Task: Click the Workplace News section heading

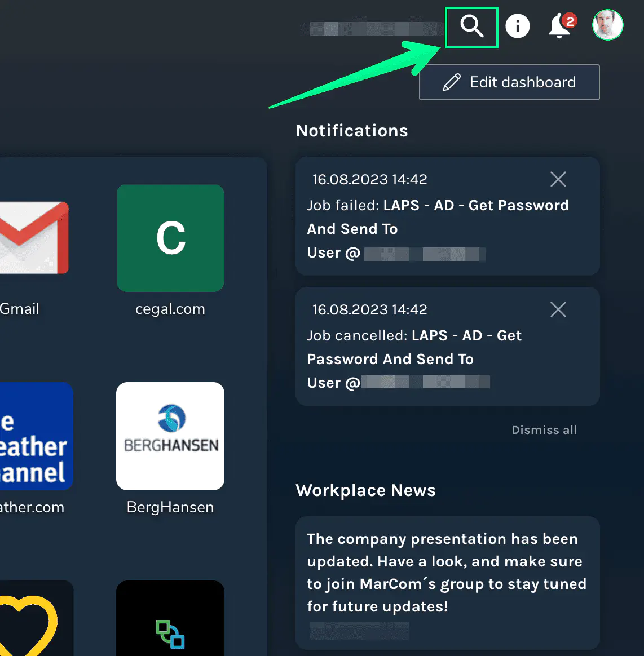Action: (x=365, y=490)
